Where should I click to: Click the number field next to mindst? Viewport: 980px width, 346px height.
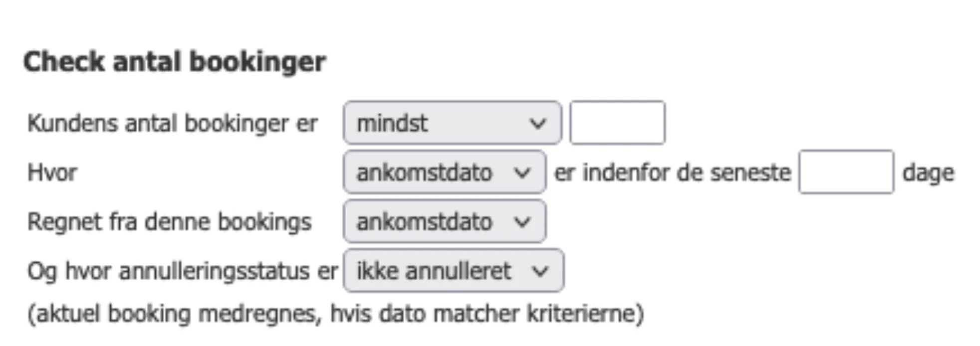[618, 123]
